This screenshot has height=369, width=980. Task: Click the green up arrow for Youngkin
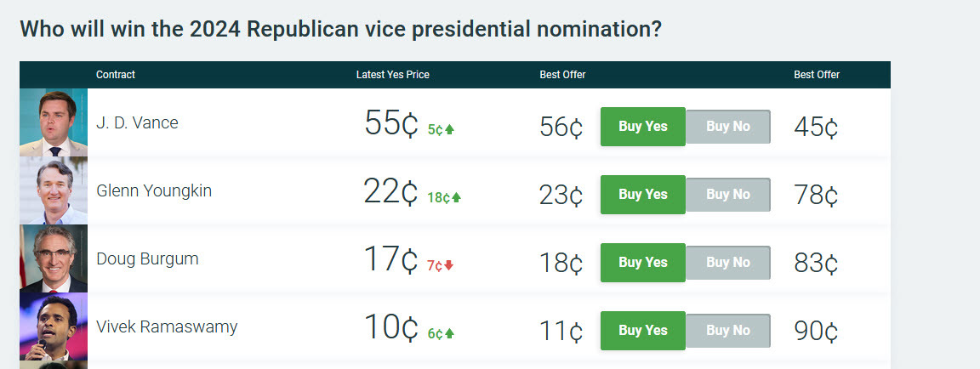456,198
